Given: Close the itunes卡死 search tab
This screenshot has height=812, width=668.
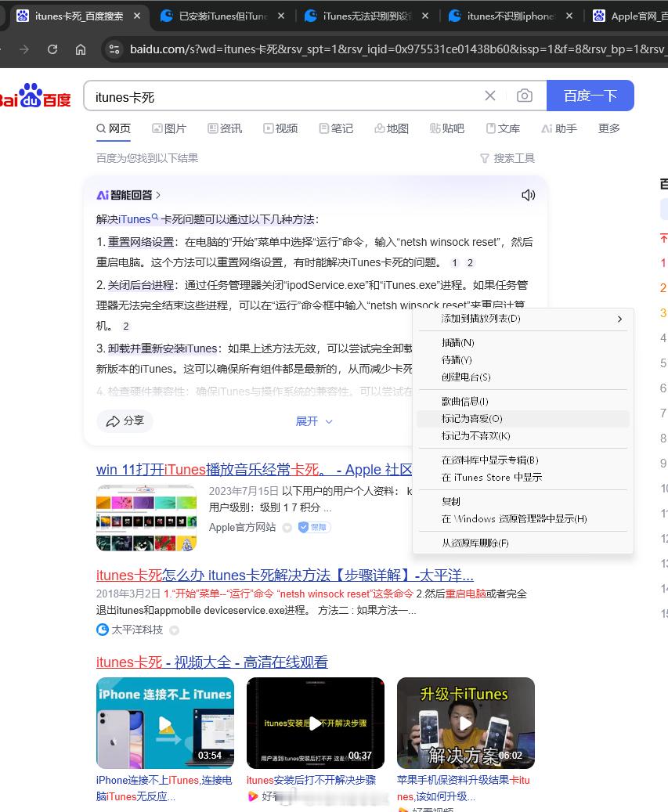Looking at the screenshot, I should 137,16.
